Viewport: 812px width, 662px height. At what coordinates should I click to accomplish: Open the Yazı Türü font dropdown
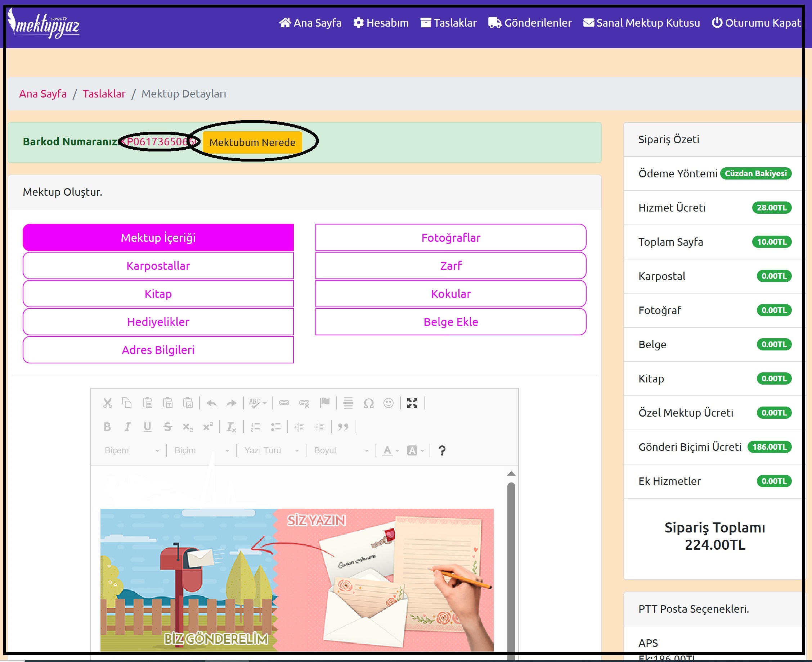pos(271,451)
